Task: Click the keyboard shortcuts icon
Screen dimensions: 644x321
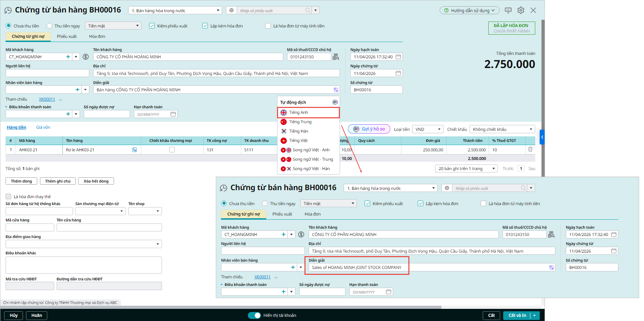Action: [x=508, y=10]
